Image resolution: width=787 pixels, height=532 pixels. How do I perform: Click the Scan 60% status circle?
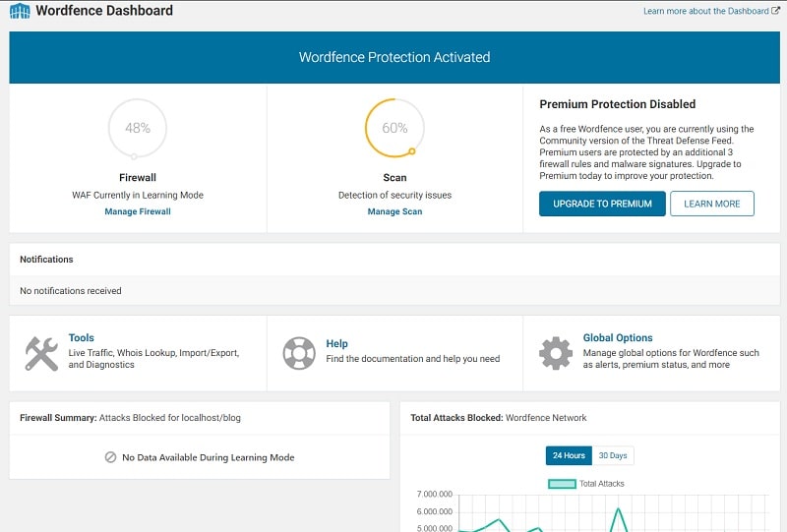pyautogui.click(x=394, y=128)
